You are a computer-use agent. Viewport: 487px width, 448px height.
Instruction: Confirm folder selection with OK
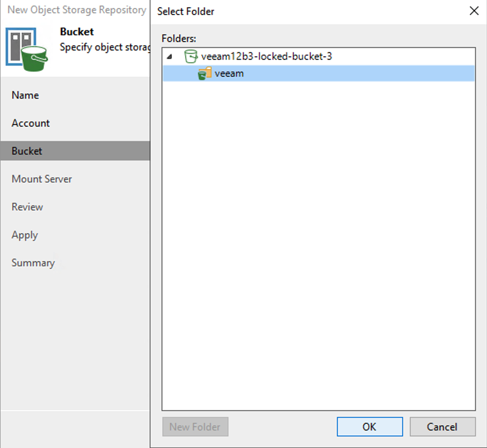370,426
